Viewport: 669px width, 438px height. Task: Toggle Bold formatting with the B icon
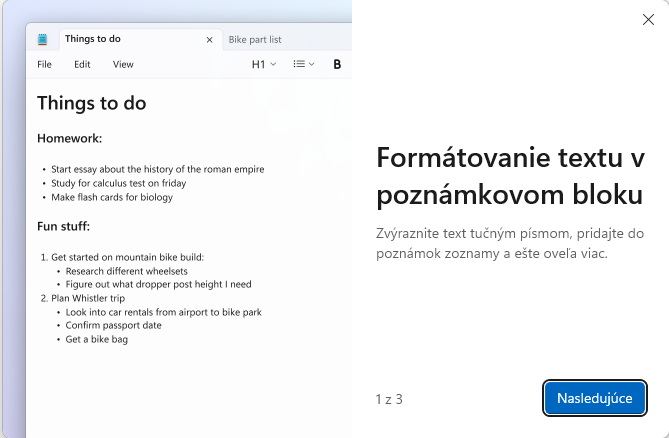(337, 64)
